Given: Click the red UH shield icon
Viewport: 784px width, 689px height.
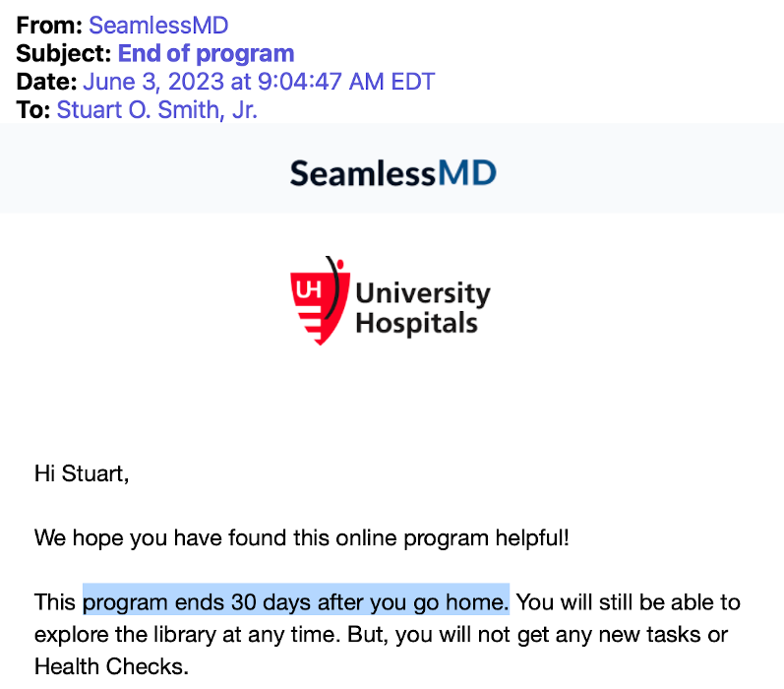Looking at the screenshot, I should [320, 301].
